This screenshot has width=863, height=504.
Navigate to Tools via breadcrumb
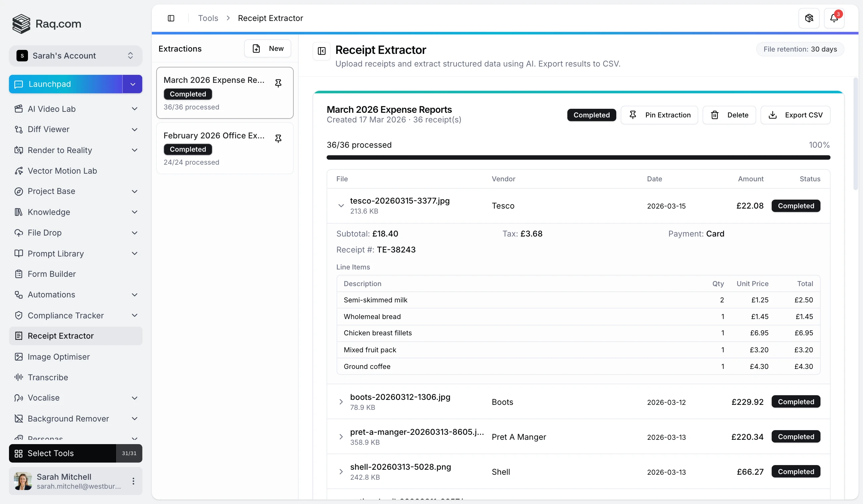(207, 18)
